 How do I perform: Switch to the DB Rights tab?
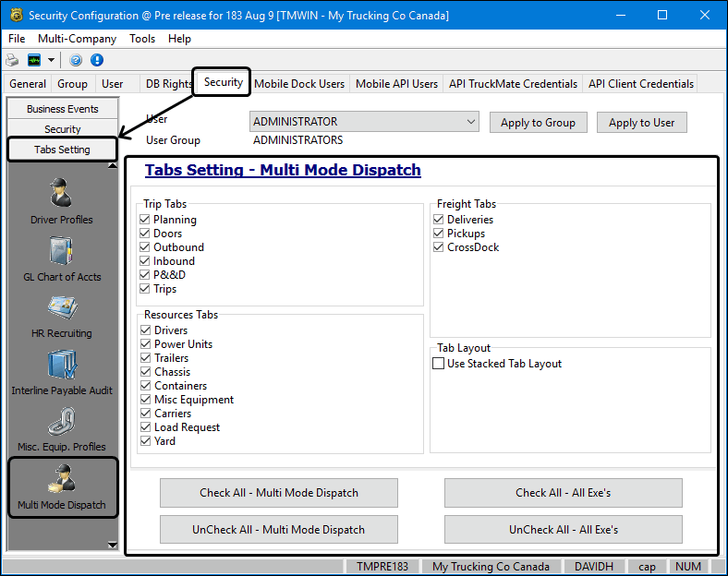[x=168, y=84]
